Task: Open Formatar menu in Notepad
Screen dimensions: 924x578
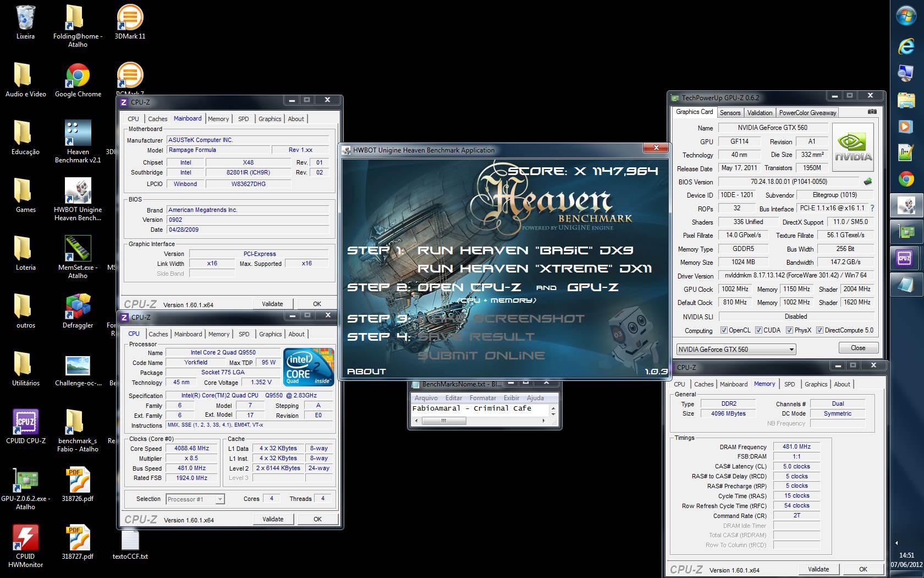Action: (x=483, y=398)
